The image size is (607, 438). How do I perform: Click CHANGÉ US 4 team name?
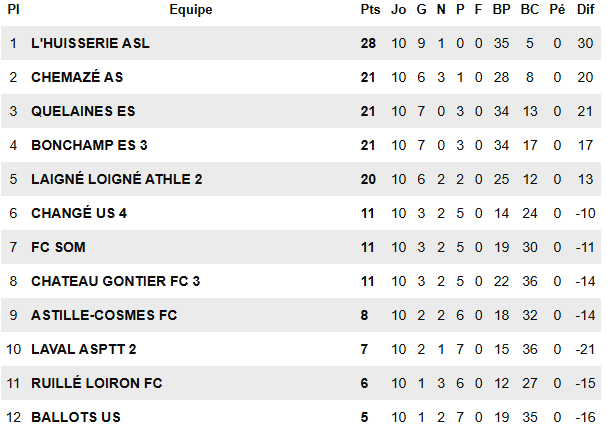pyautogui.click(x=79, y=213)
